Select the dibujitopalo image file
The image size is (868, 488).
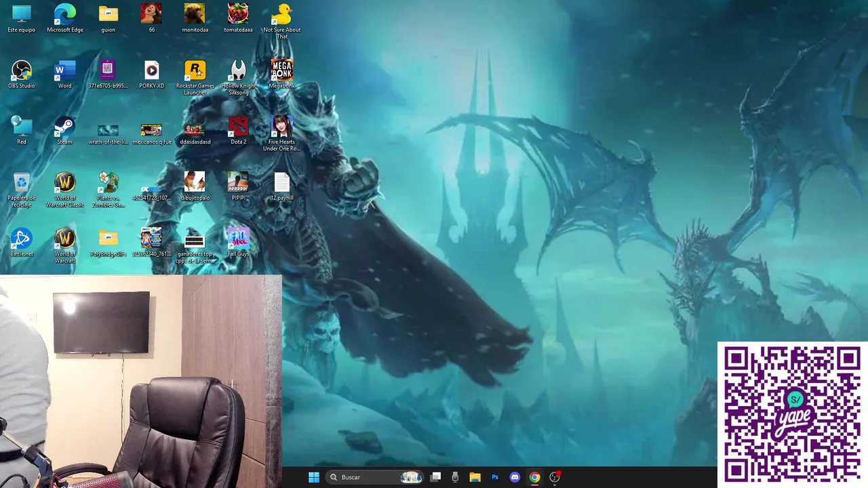pyautogui.click(x=195, y=186)
